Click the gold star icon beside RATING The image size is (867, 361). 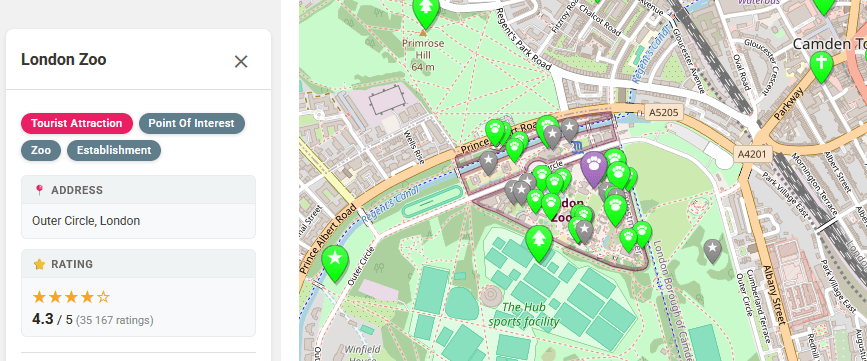pyautogui.click(x=39, y=264)
